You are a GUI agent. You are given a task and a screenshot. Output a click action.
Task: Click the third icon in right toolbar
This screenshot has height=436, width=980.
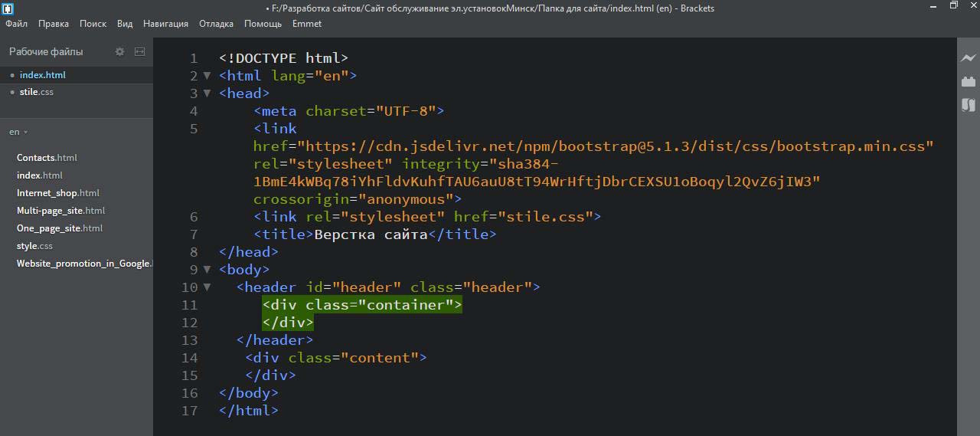969,105
